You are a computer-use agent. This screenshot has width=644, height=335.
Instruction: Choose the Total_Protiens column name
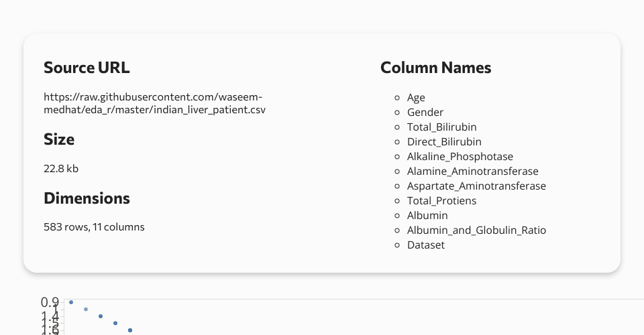[441, 201]
